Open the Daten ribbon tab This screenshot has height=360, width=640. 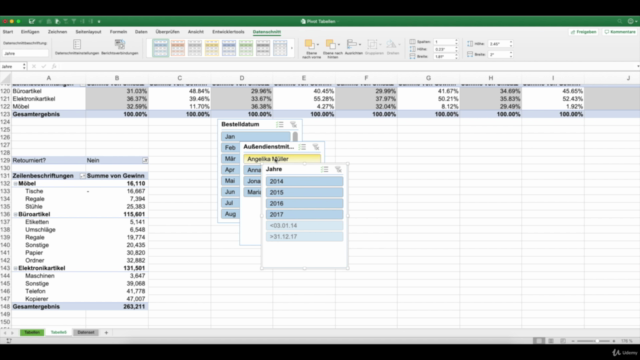141,32
